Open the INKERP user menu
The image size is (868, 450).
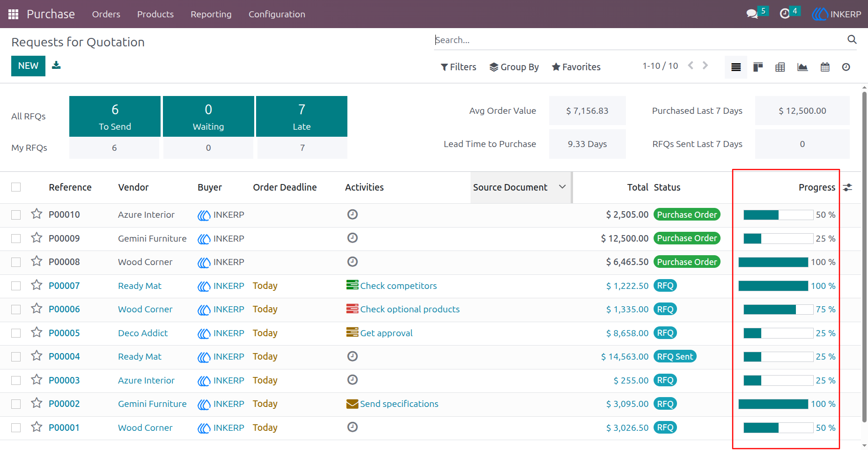pos(837,14)
